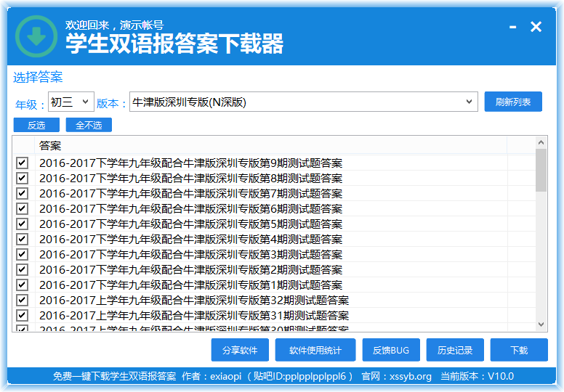Viewport: 564px width, 392px height.
Task: Select the 下学年 第4期测试题答案 row text
Action: (190, 240)
